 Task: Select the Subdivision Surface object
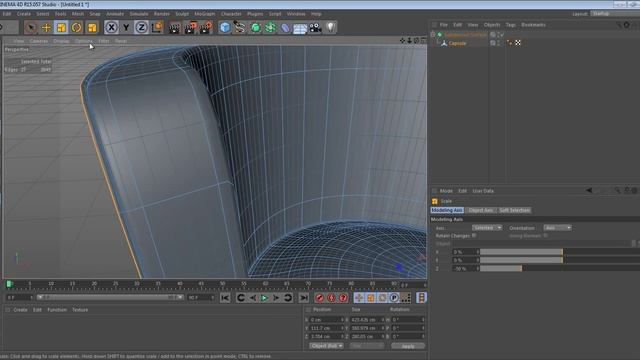point(466,35)
